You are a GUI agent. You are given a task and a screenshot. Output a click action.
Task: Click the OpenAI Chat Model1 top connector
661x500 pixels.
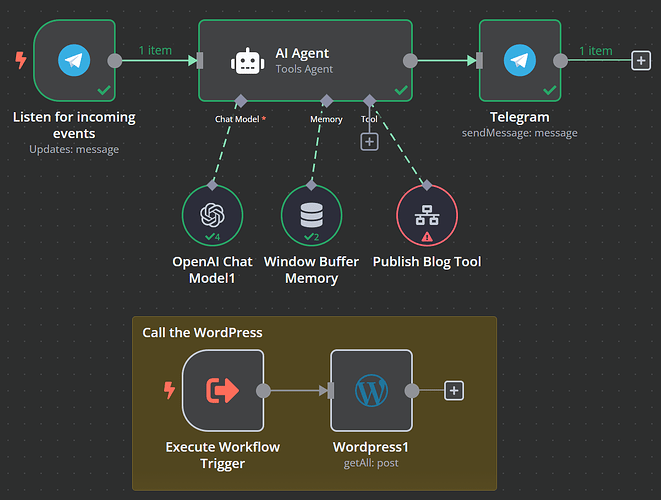[x=212, y=185]
